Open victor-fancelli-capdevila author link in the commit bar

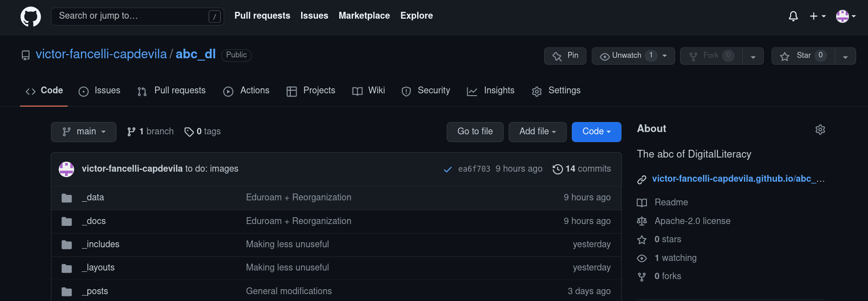tap(132, 168)
